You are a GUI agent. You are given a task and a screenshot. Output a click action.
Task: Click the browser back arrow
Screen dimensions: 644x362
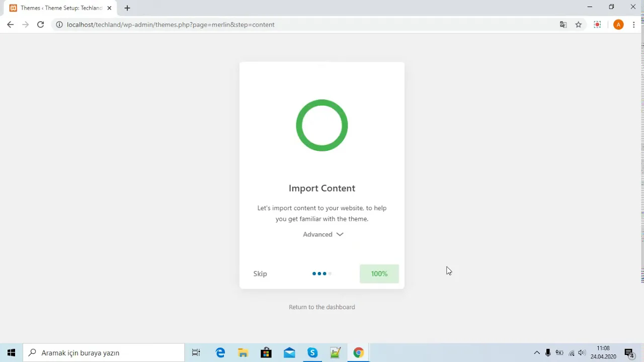[x=10, y=25]
